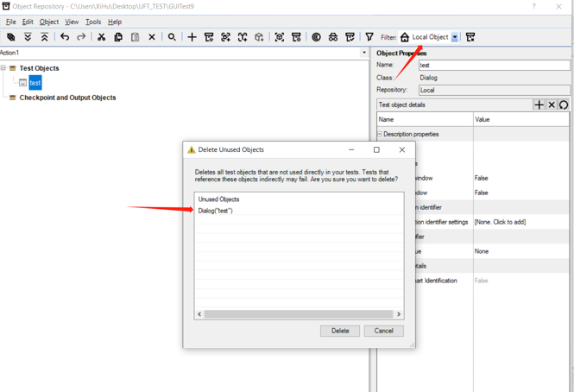This screenshot has width=574, height=392.
Task: Click the Find magnifier icon
Action: pos(172,37)
